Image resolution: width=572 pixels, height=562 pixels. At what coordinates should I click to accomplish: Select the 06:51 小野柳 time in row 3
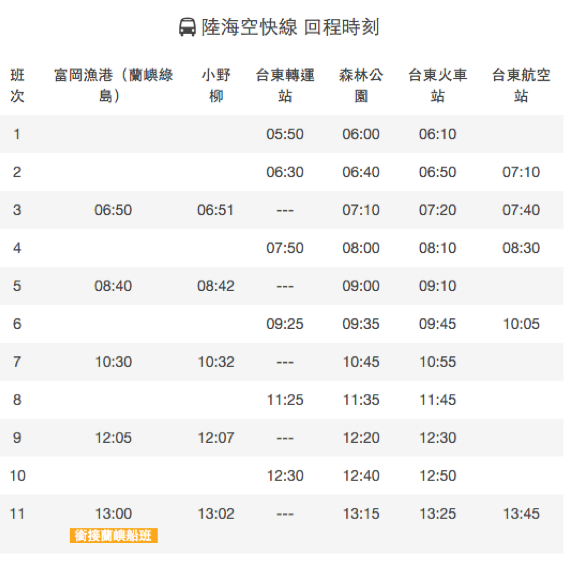215,210
